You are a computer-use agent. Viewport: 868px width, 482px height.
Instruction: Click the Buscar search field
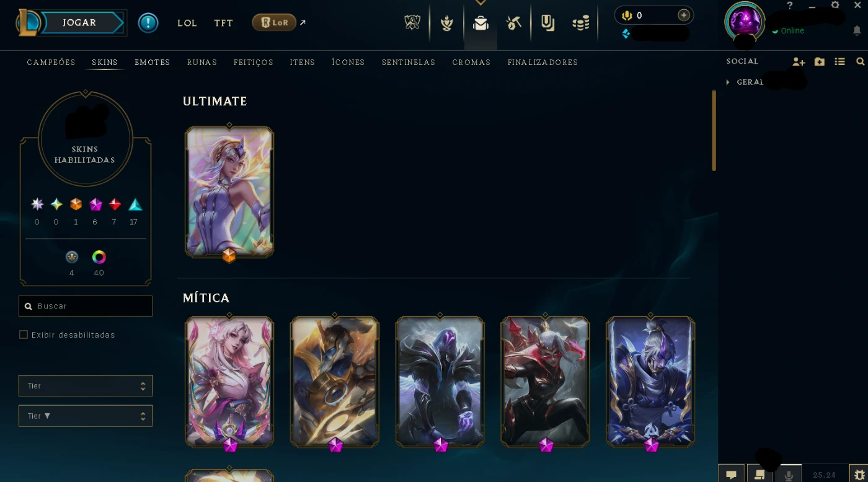point(86,306)
